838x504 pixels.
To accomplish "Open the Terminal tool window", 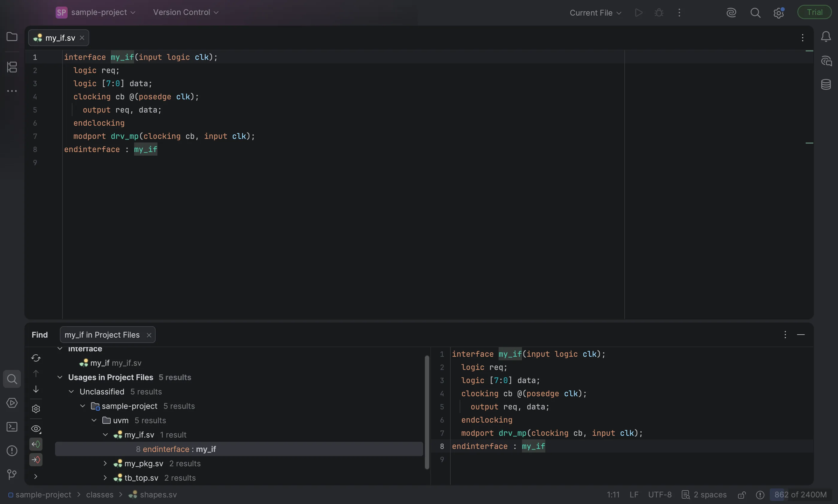I will coord(12,427).
